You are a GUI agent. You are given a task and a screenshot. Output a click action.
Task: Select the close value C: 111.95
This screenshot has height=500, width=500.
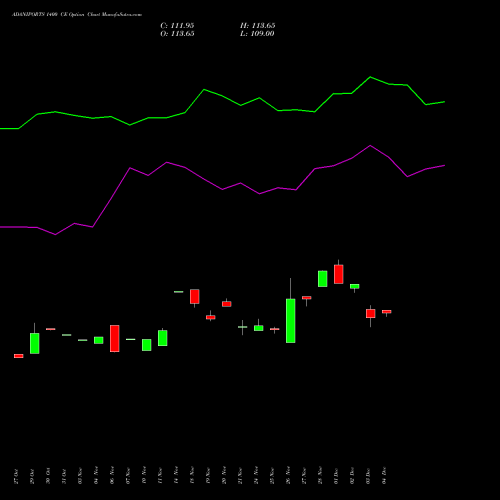coord(177,26)
